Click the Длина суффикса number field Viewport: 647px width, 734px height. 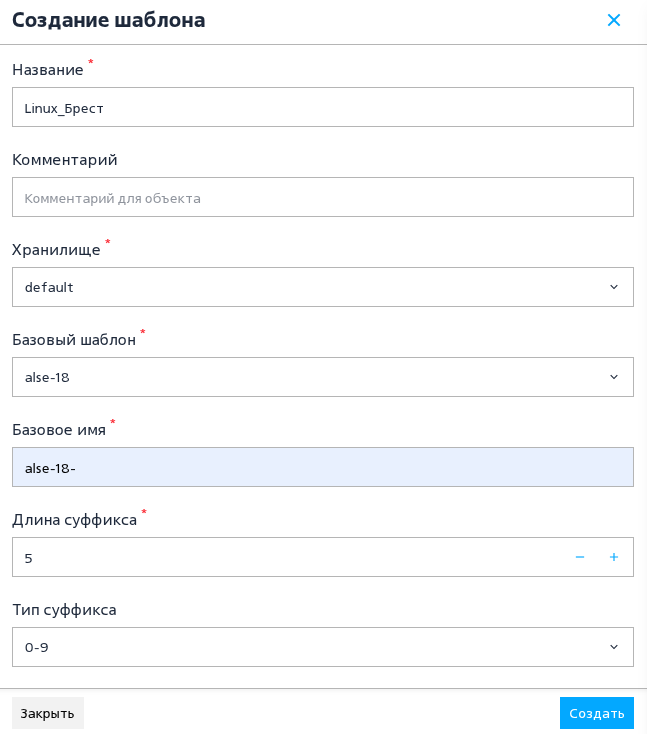coord(290,557)
